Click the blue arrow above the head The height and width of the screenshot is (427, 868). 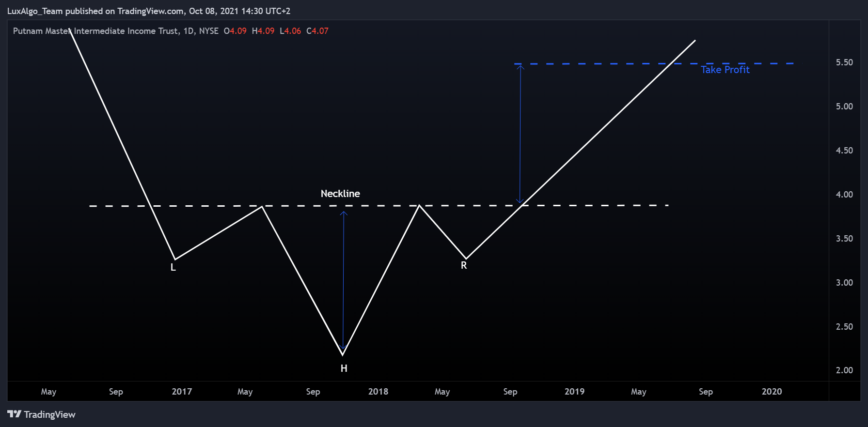[x=343, y=280]
